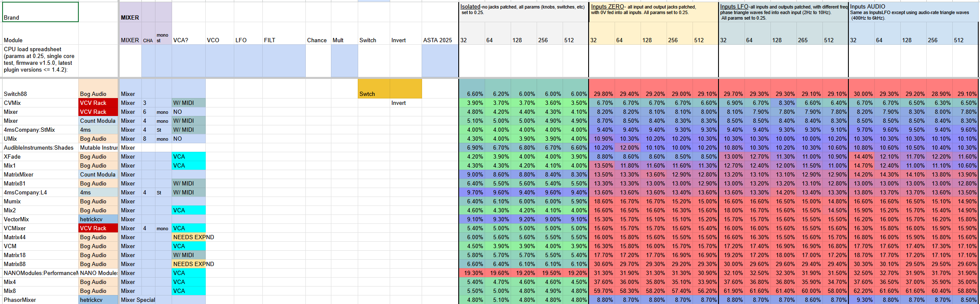Click the Module header cell
Viewport: 980px width, 304px height.
tap(40, 33)
